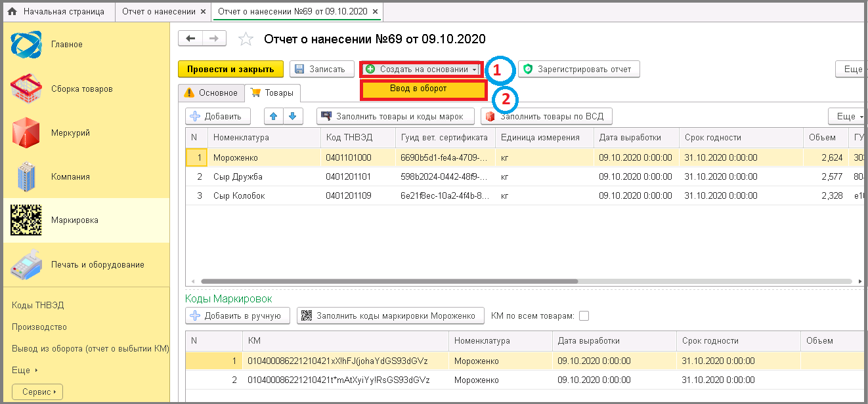
Task: Open the Компания building icon
Action: coord(26,176)
